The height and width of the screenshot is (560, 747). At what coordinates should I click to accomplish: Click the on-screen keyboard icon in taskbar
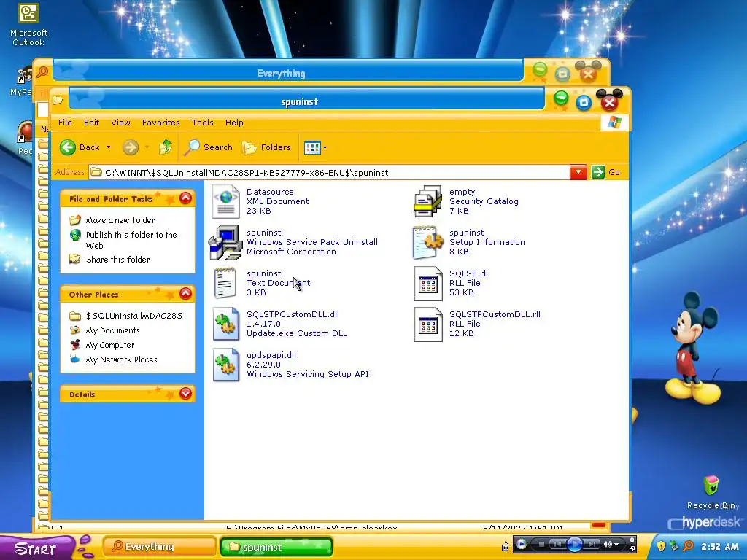coord(505,547)
